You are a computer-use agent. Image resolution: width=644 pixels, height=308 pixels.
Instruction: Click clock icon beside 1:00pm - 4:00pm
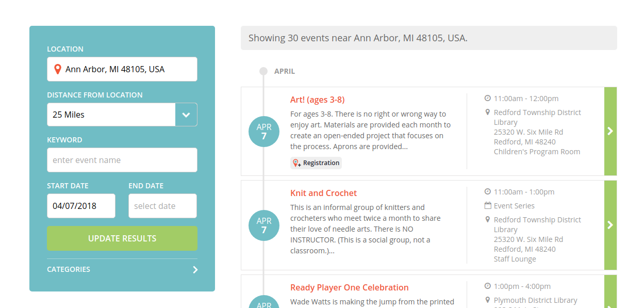[x=487, y=286]
